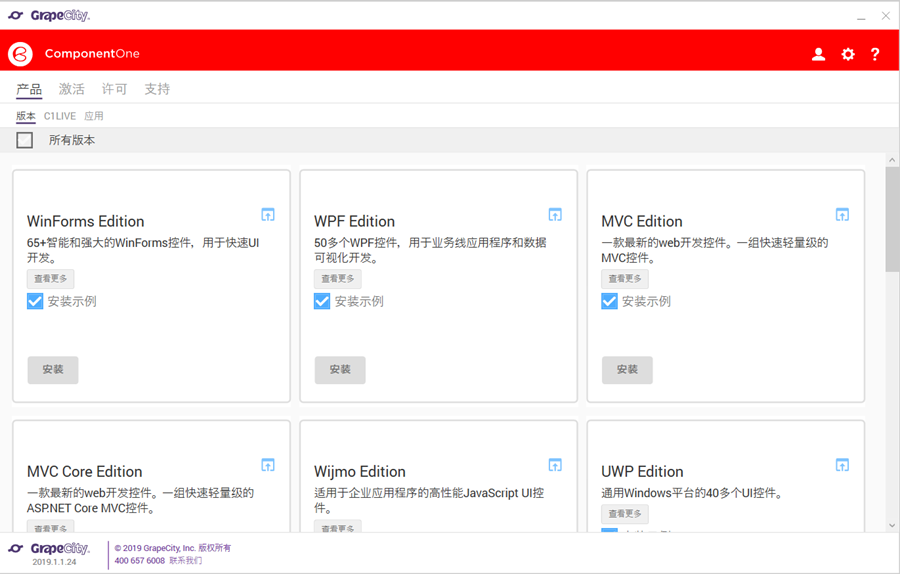Check the 所有版本 checkbox

[x=25, y=140]
